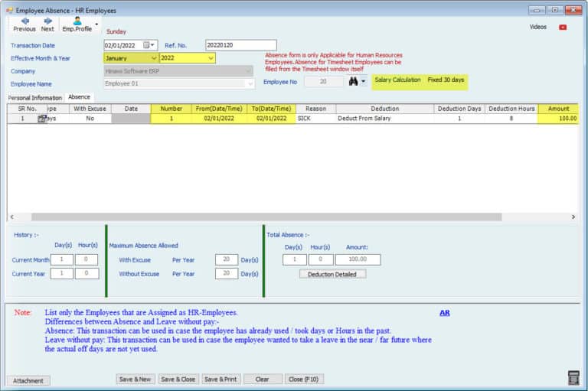Open the Emp.Profile toolbar button
The width and height of the screenshot is (588, 391).
77,24
